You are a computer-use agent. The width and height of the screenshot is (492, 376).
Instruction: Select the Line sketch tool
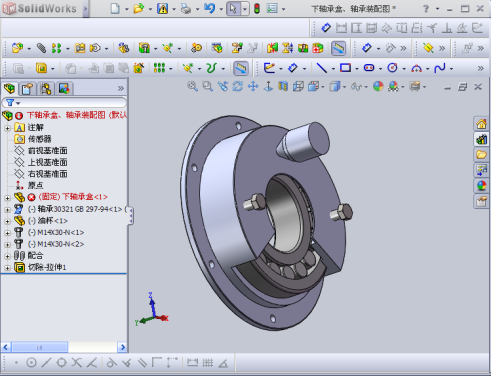(321, 68)
